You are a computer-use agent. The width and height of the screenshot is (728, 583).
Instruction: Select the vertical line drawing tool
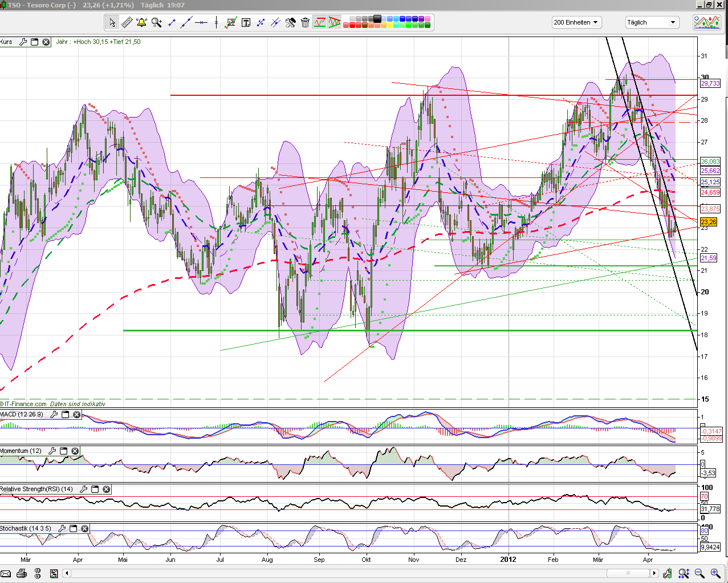coord(216,23)
